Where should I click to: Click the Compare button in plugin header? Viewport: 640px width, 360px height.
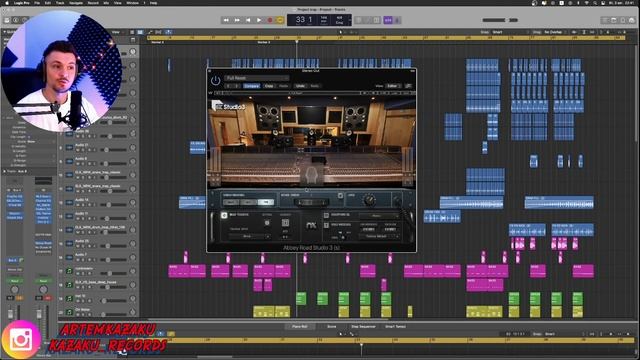coord(251,86)
